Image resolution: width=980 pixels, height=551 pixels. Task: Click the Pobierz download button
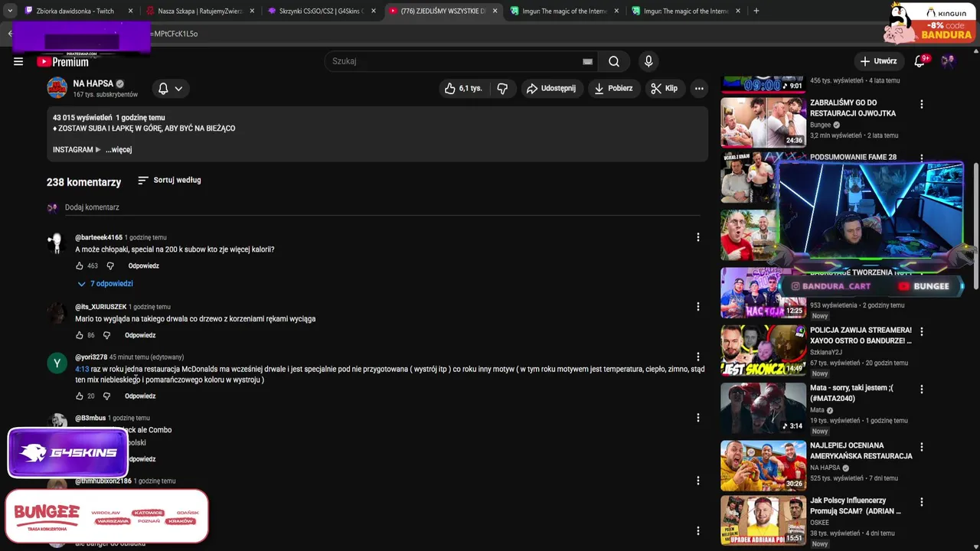click(x=613, y=89)
